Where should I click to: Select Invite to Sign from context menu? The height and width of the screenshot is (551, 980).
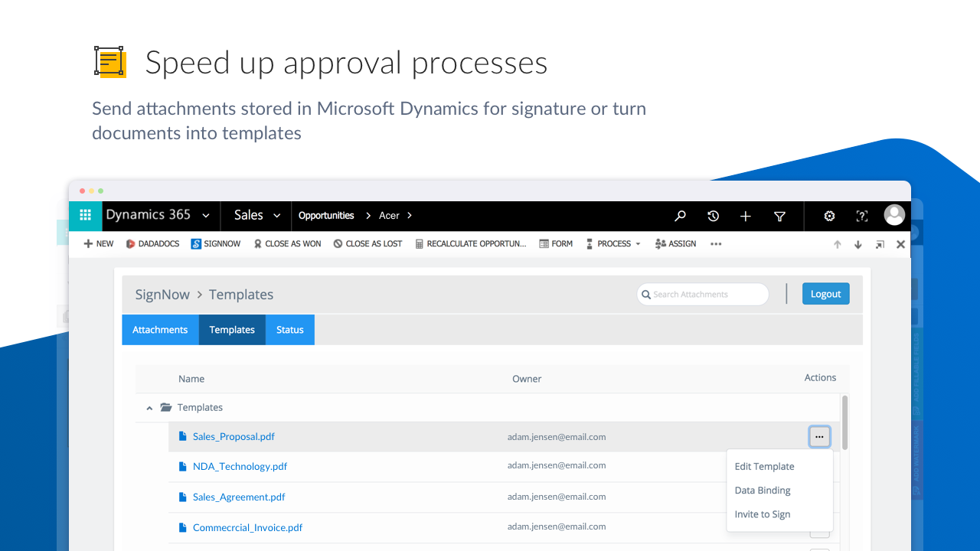(762, 514)
